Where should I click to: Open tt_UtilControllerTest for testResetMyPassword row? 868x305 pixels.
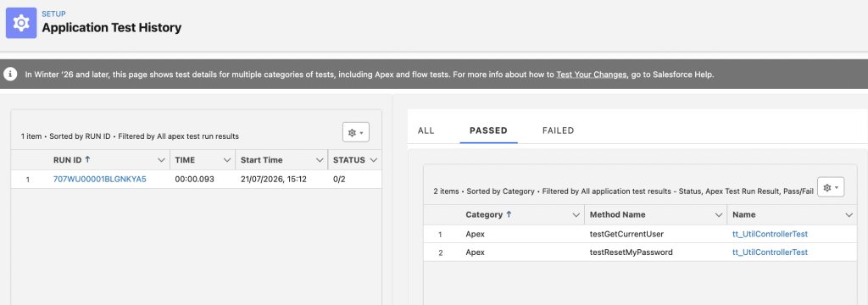[x=770, y=252]
